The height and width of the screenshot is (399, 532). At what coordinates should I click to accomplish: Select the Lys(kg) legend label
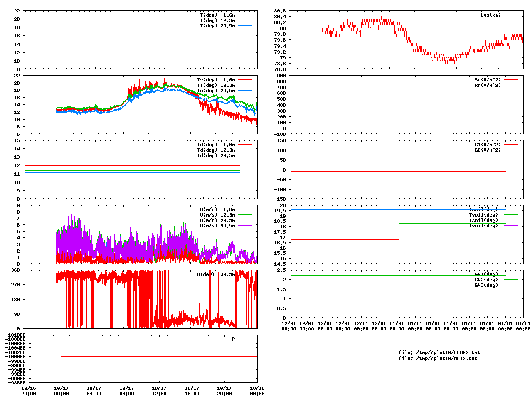(x=490, y=15)
